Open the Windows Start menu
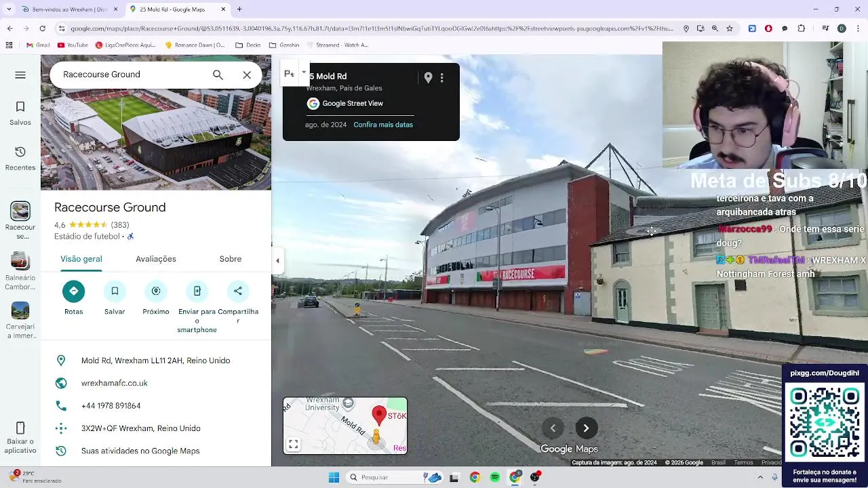868x488 pixels. (334, 478)
